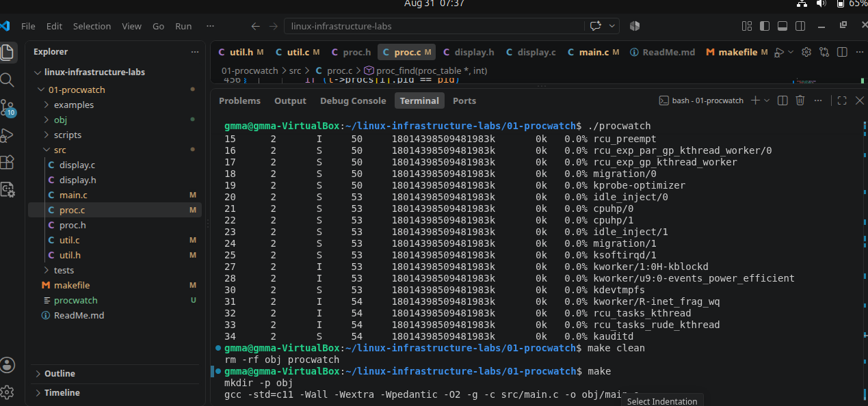The height and width of the screenshot is (406, 868).
Task: Switch to the makefile editor tab
Action: click(x=737, y=52)
